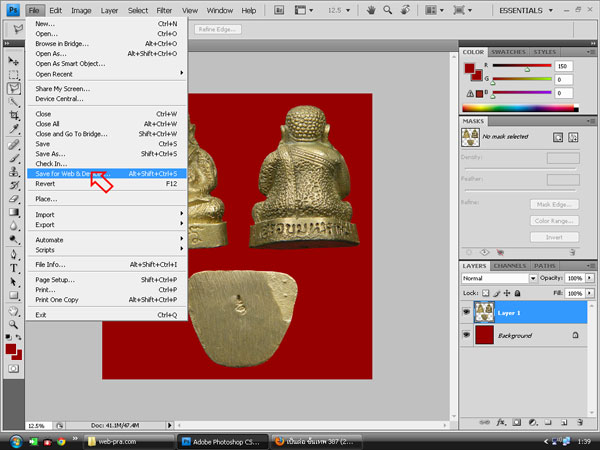Select the Rectangle shape tool
The height and width of the screenshot is (450, 600).
point(14,295)
